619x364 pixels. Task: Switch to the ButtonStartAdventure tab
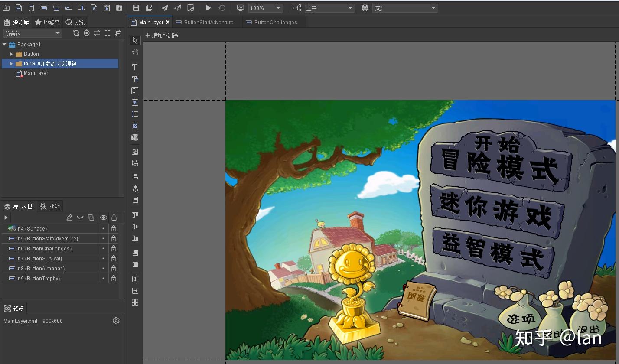point(204,22)
